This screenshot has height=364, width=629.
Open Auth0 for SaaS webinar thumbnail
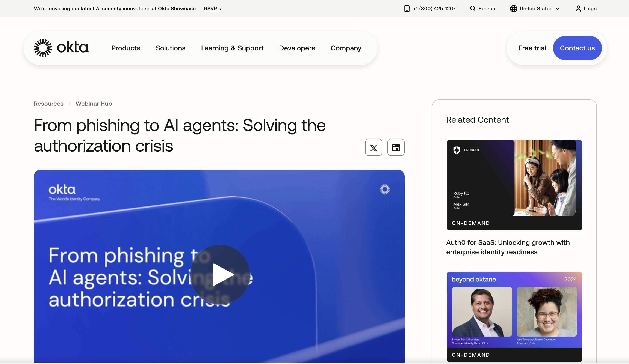tap(514, 185)
